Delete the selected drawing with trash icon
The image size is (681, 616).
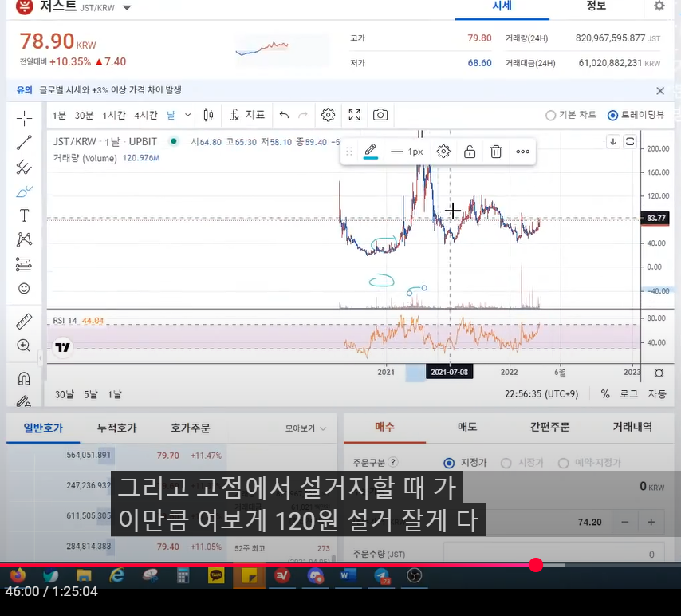tap(496, 152)
